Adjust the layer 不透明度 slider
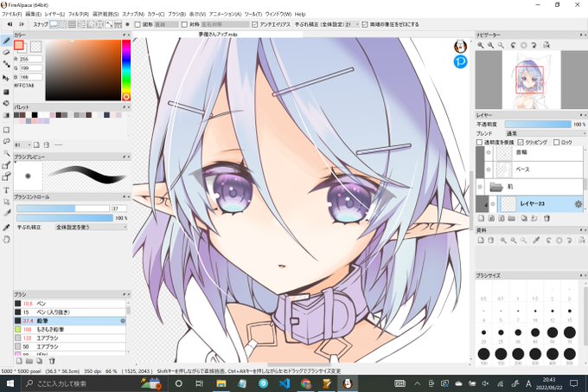Viewport: 588px width, 392px height. click(x=538, y=124)
